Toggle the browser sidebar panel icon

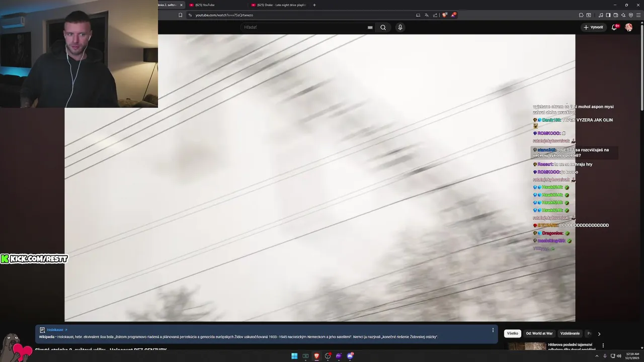tap(608, 15)
